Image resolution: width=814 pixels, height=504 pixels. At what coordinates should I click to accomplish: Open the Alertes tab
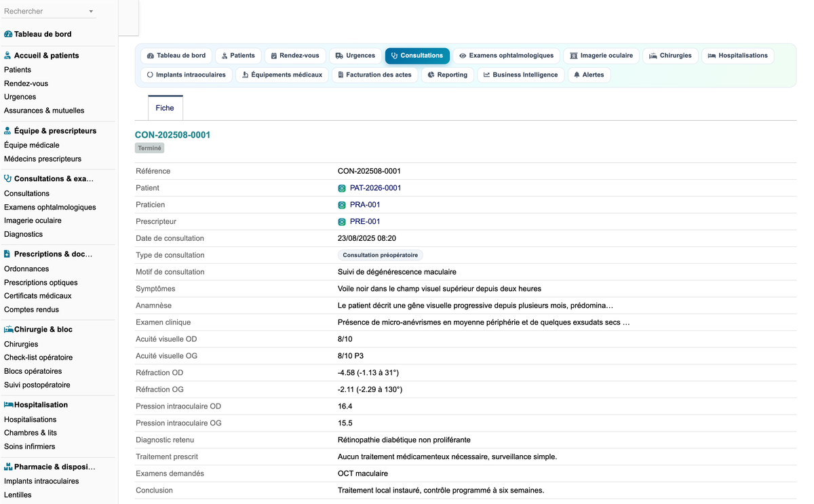pyautogui.click(x=589, y=75)
